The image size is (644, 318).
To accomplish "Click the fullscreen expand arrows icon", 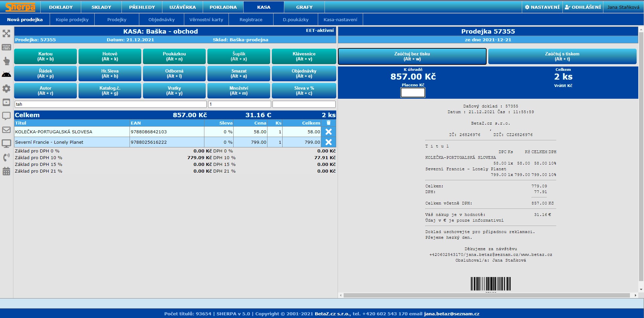I will [6, 33].
